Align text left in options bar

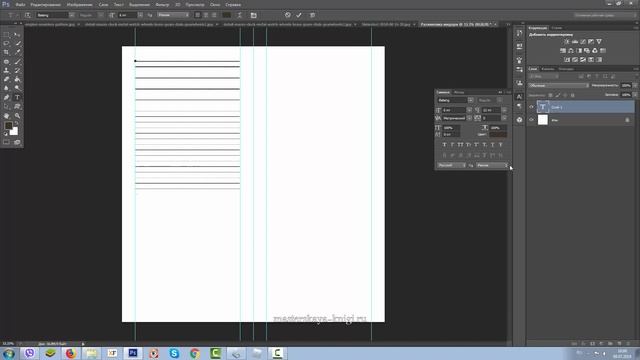click(x=198, y=15)
